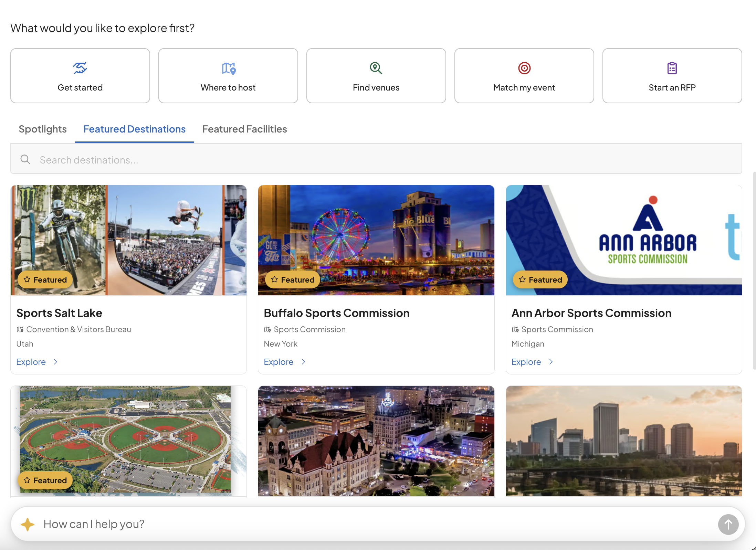Click the Utah state label
Image resolution: width=756 pixels, height=550 pixels.
tap(25, 344)
